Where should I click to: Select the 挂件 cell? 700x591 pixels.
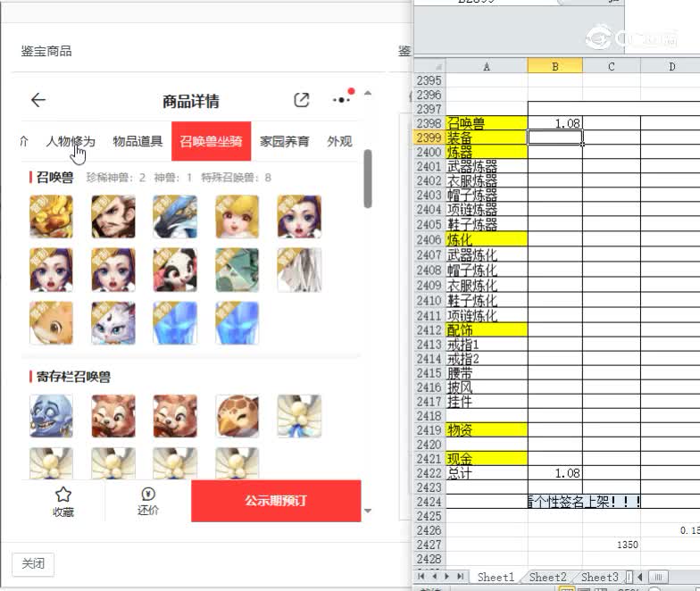[487, 402]
